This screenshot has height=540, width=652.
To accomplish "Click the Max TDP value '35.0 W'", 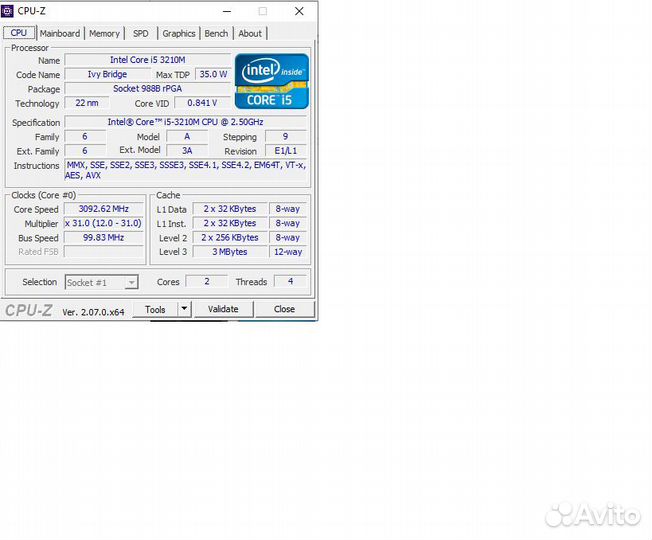I will pos(213,74).
